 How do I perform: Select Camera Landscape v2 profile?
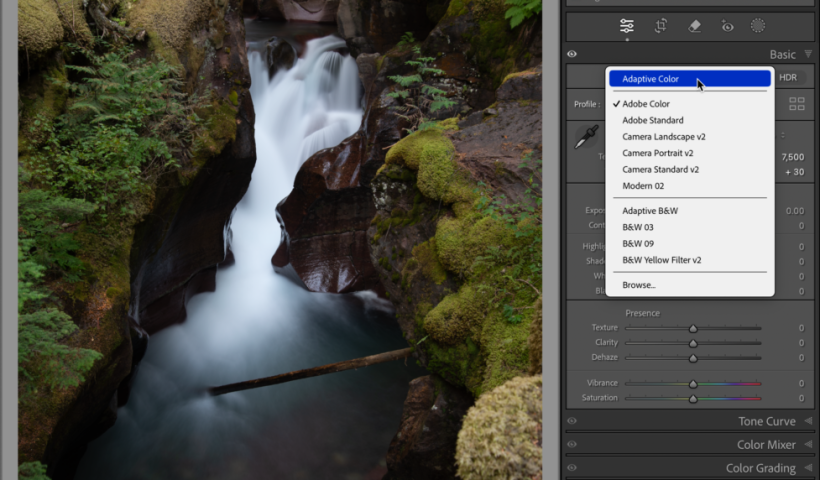coord(664,137)
